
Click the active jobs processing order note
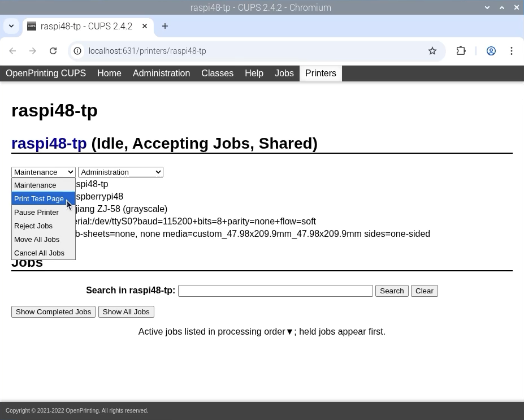[x=262, y=331]
